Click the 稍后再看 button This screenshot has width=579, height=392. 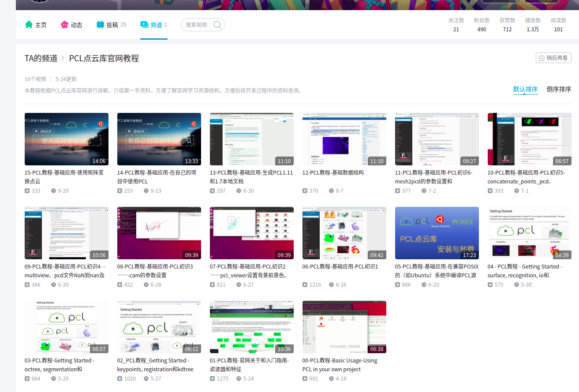(553, 57)
